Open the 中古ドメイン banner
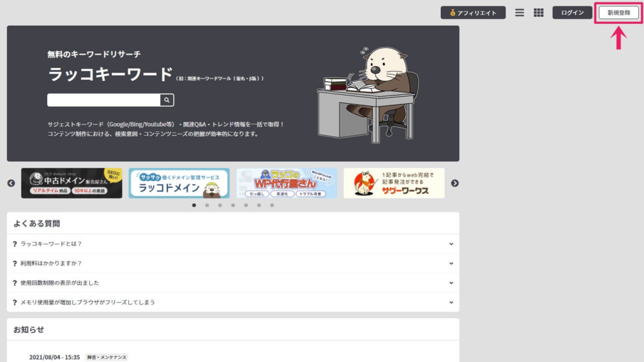This screenshot has height=362, width=644. coord(72,183)
